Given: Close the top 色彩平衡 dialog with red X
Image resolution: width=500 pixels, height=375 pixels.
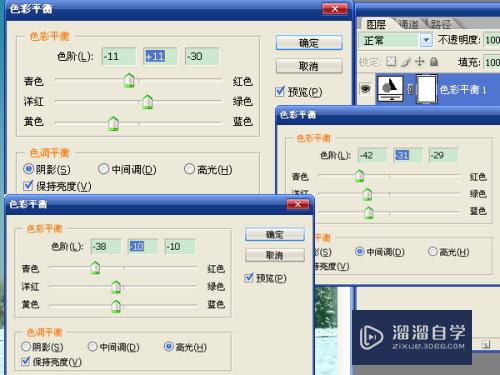Looking at the screenshot, I should tap(335, 9).
